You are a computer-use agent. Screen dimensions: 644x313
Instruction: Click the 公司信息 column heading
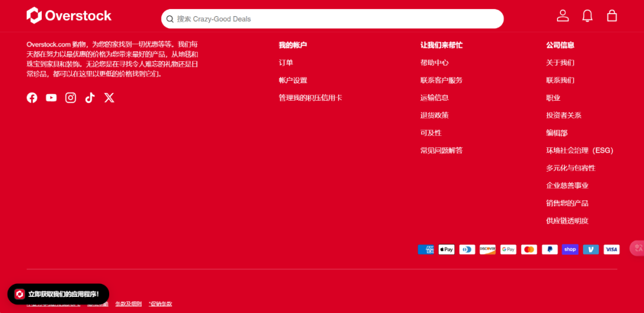click(x=560, y=45)
